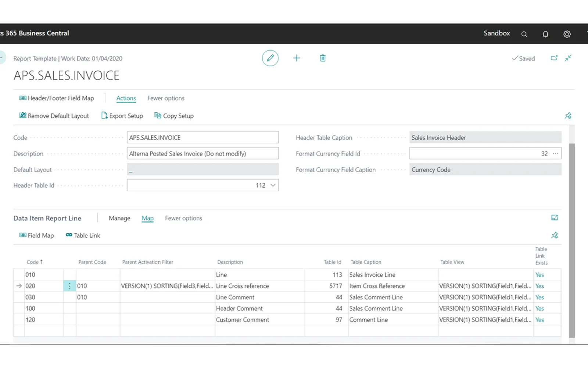Click the Code input field

[203, 138]
